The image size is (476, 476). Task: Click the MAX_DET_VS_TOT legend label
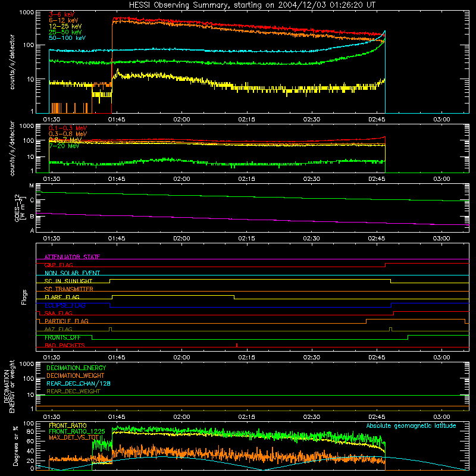pyautogui.click(x=74, y=437)
